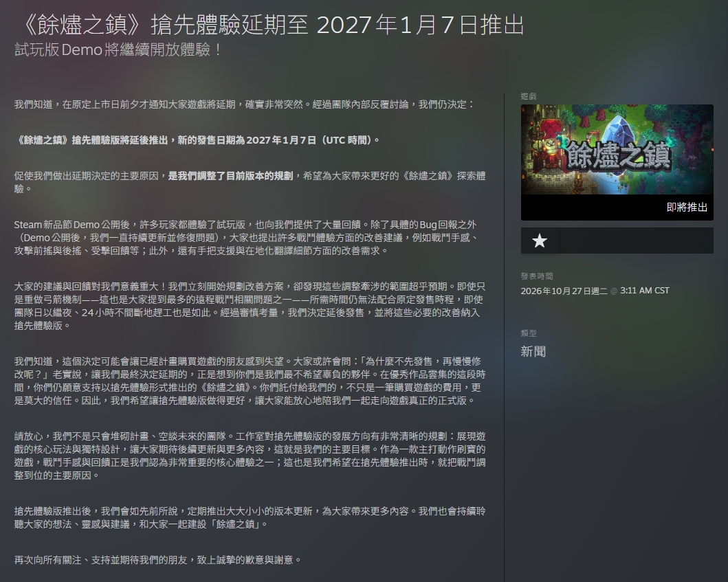Click the post time 3:11 AM CST
This screenshot has height=582, width=728.
pos(644,291)
